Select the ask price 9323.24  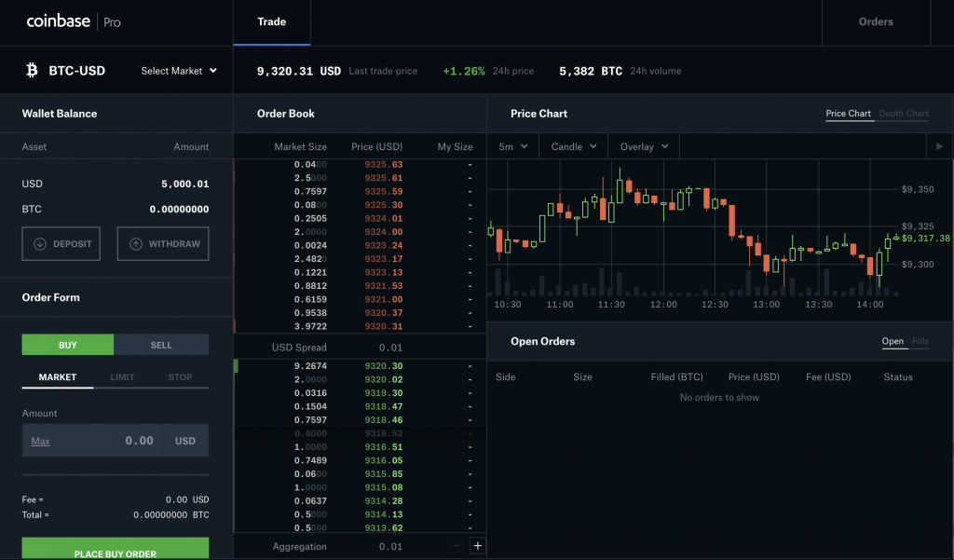(384, 245)
